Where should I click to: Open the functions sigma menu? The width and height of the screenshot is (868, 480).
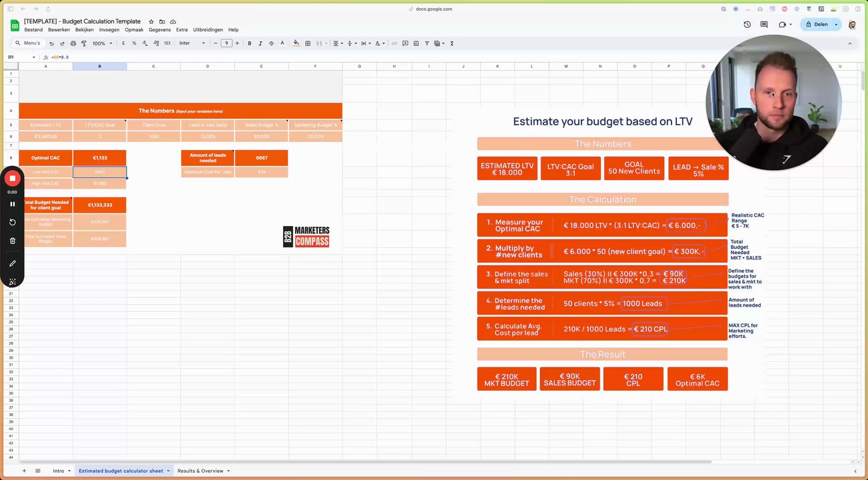pos(452,43)
